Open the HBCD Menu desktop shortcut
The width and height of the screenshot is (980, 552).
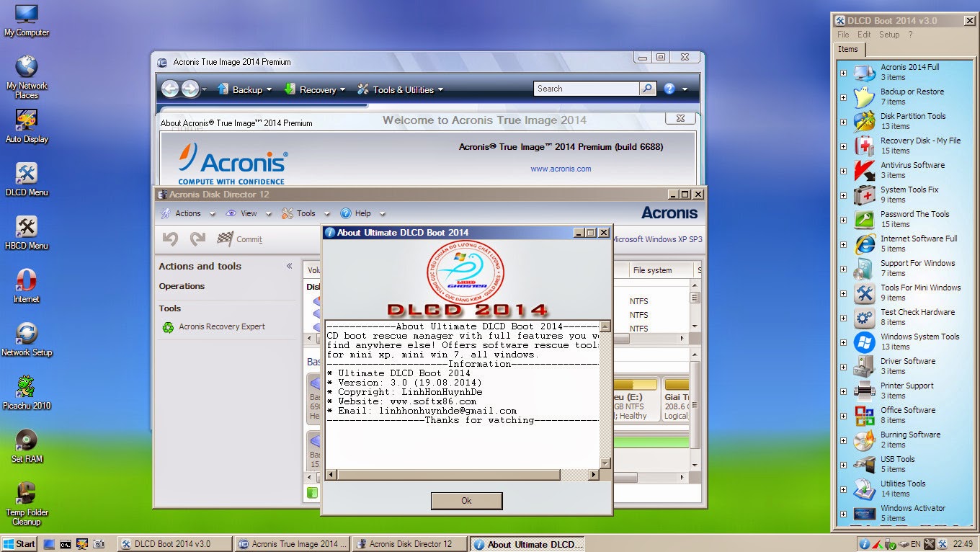(27, 233)
